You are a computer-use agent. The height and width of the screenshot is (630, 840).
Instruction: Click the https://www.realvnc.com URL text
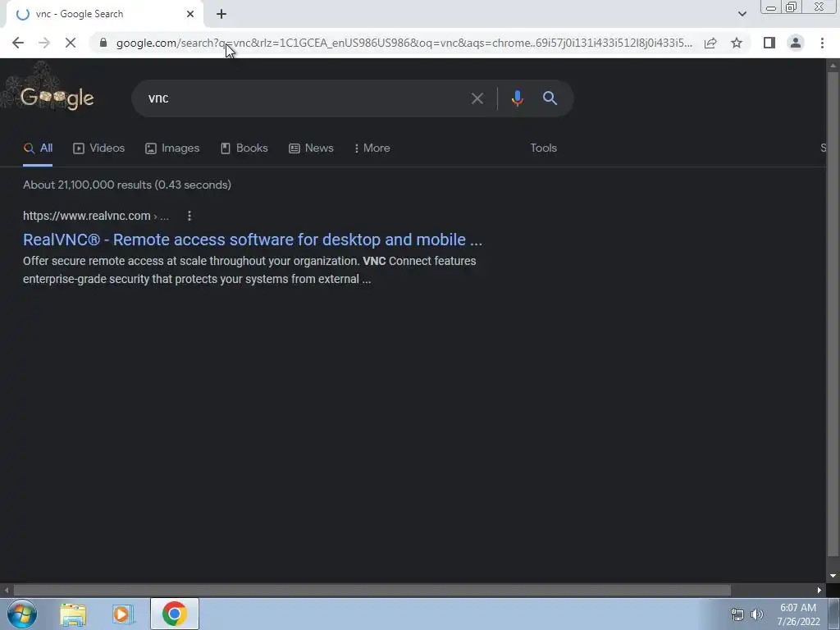coord(87,216)
